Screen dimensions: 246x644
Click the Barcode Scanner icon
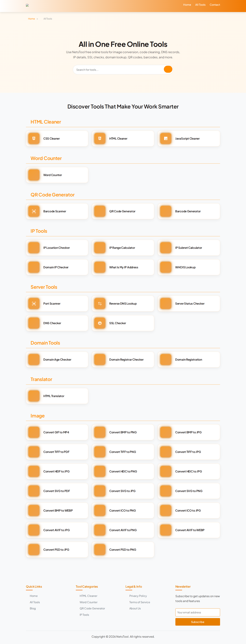pyautogui.click(x=34, y=211)
